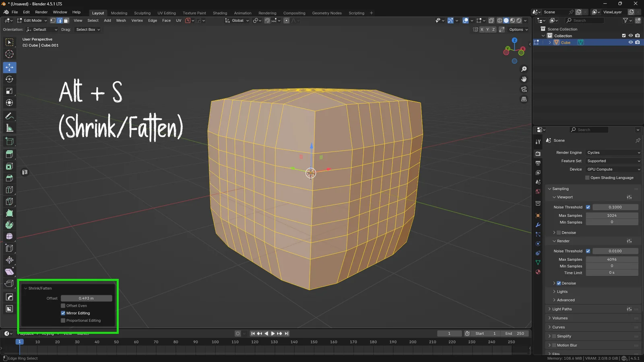This screenshot has width=644, height=362.
Task: Adjust the Viewport Max Samples 1024 field
Action: 612,215
